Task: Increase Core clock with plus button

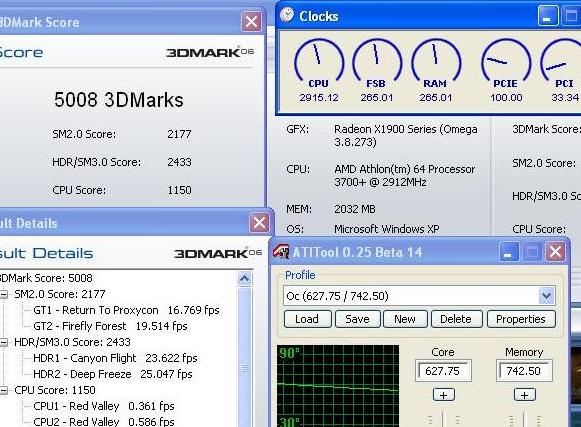Action: click(443, 395)
